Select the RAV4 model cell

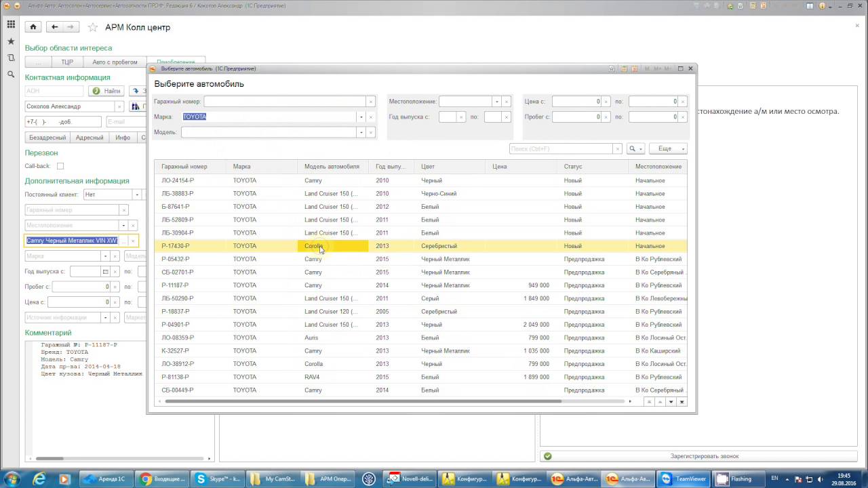(332, 377)
